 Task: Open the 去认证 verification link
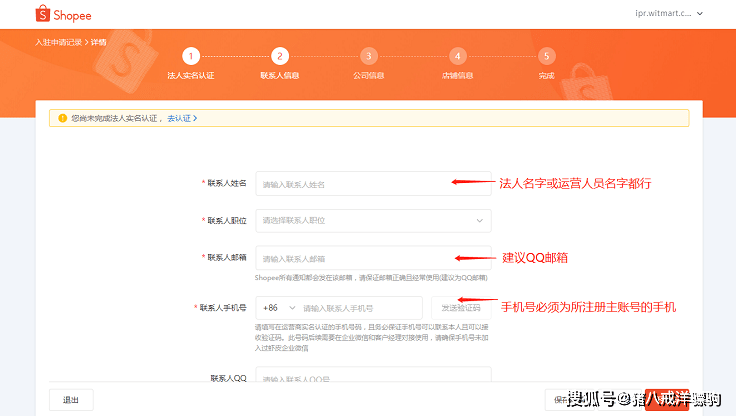click(x=181, y=118)
